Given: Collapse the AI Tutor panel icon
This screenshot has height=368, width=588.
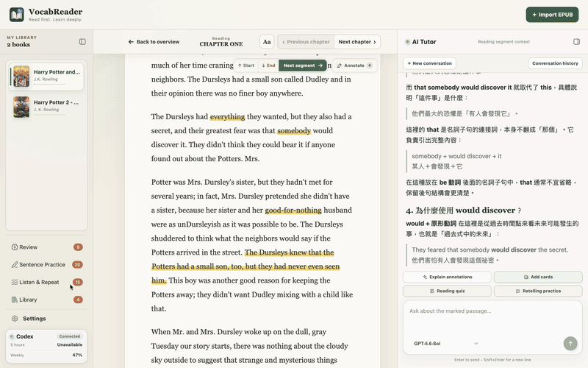Looking at the screenshot, I should (x=577, y=42).
